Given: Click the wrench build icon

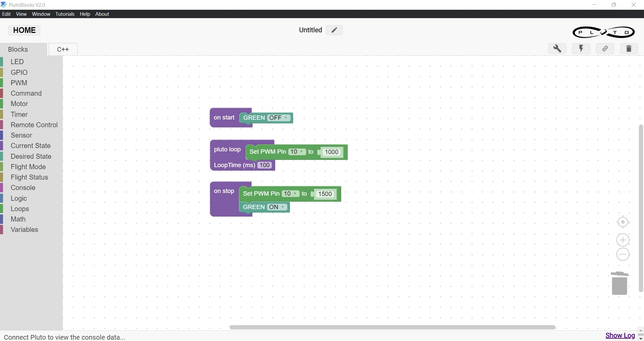Looking at the screenshot, I should pyautogui.click(x=557, y=49).
